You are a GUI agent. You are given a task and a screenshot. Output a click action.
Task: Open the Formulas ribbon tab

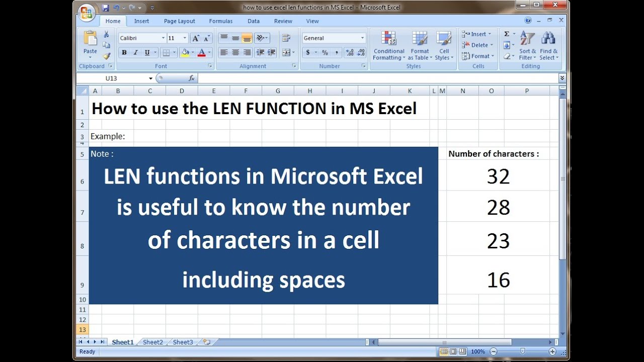tap(221, 21)
